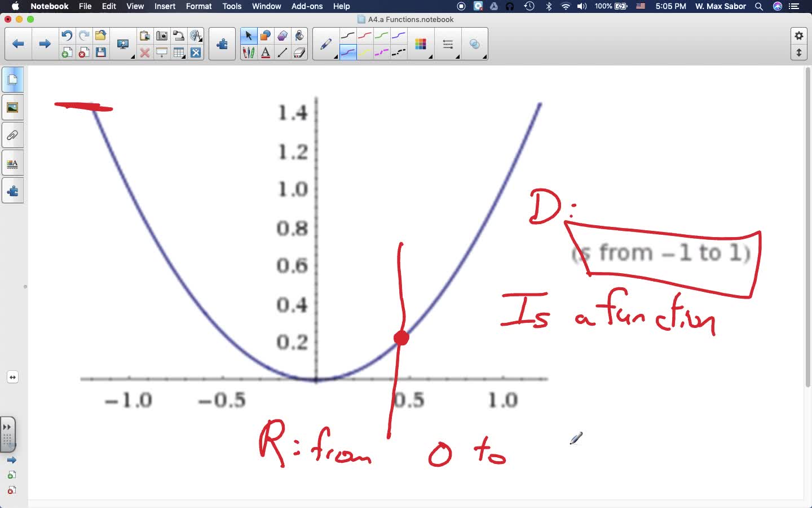812x508 pixels.
Task: Save the notebook with the floppy disk icon
Action: 100,52
